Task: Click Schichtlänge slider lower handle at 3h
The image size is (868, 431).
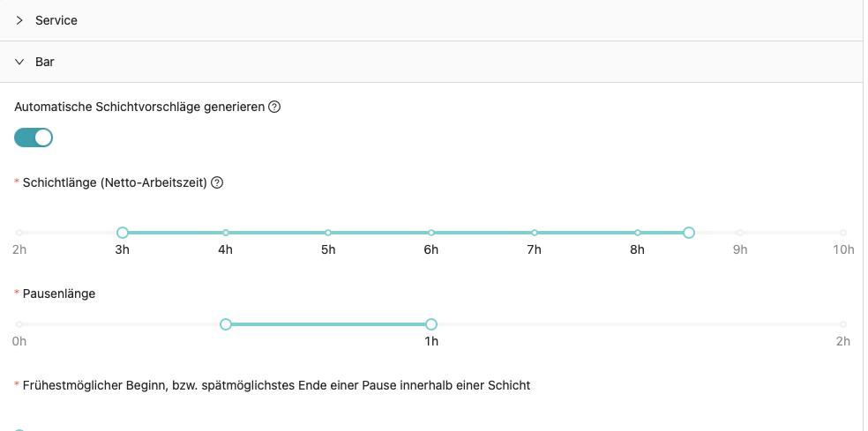Action: [123, 233]
